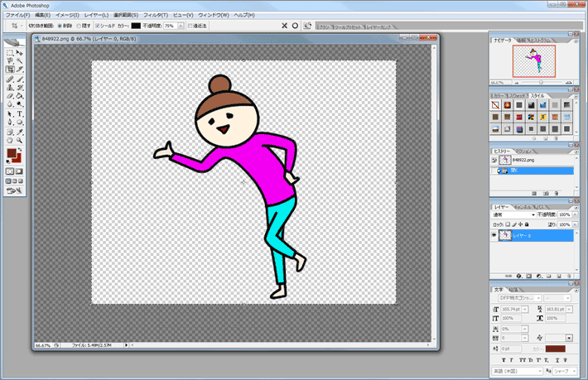This screenshot has width=588, height=380.
Task: Open the layer blend mode dropdown 通常
Action: tap(513, 214)
